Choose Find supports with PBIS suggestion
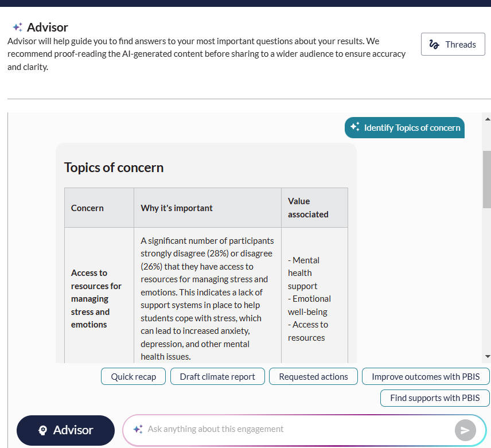The width and height of the screenshot is (491, 448). tap(435, 398)
